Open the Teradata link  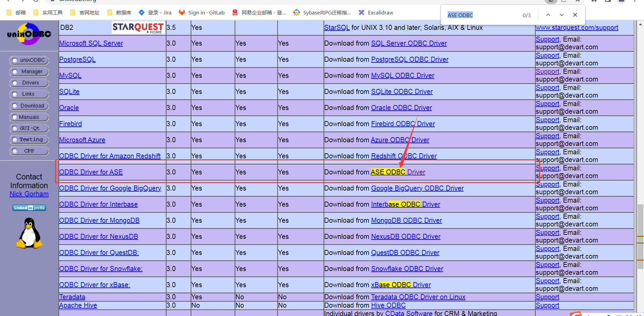pyautogui.click(x=72, y=297)
